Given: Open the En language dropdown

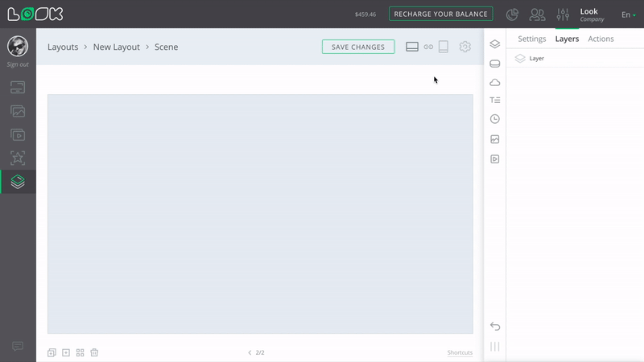Looking at the screenshot, I should pos(628,14).
